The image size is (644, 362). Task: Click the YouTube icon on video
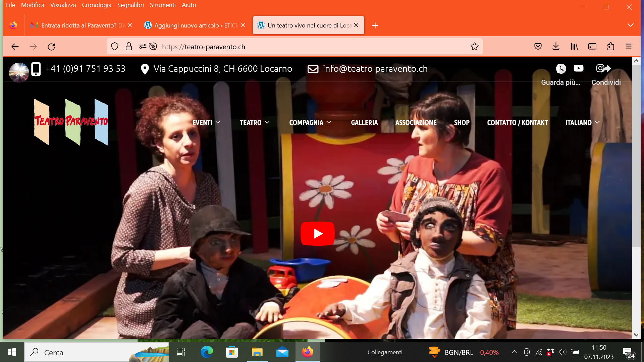tap(579, 68)
